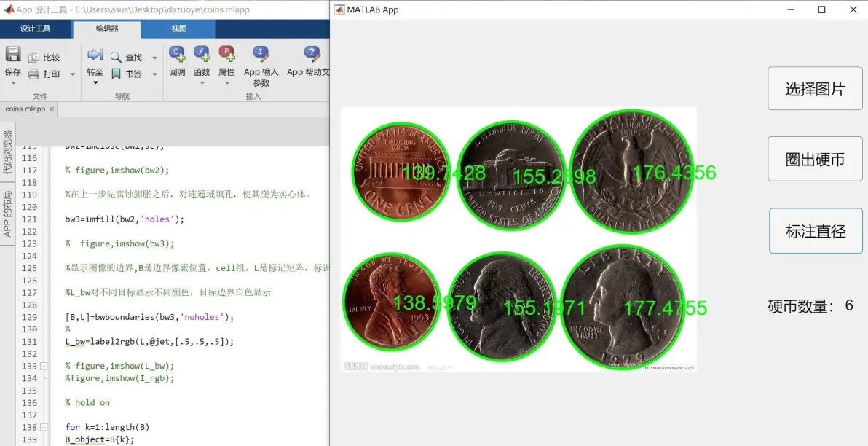Open the APP 的布局 side panel
The height and width of the screenshot is (446, 868).
point(7,214)
